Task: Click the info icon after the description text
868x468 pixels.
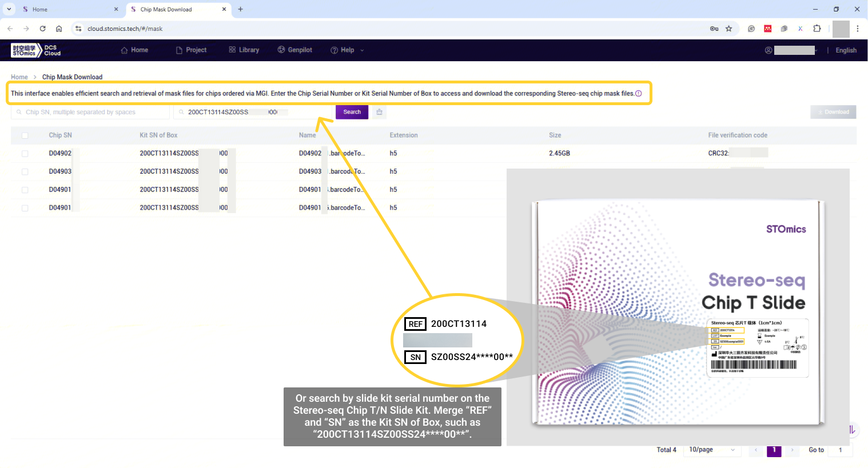Action: [x=639, y=94]
